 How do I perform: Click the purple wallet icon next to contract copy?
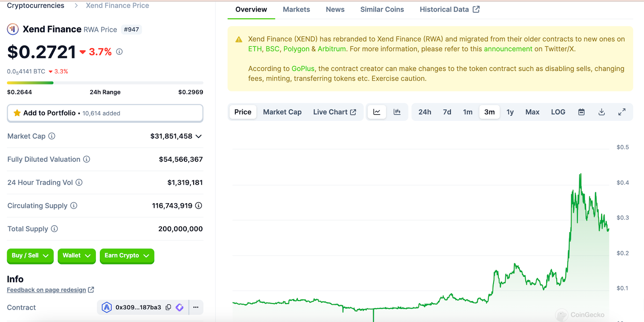pyautogui.click(x=180, y=307)
